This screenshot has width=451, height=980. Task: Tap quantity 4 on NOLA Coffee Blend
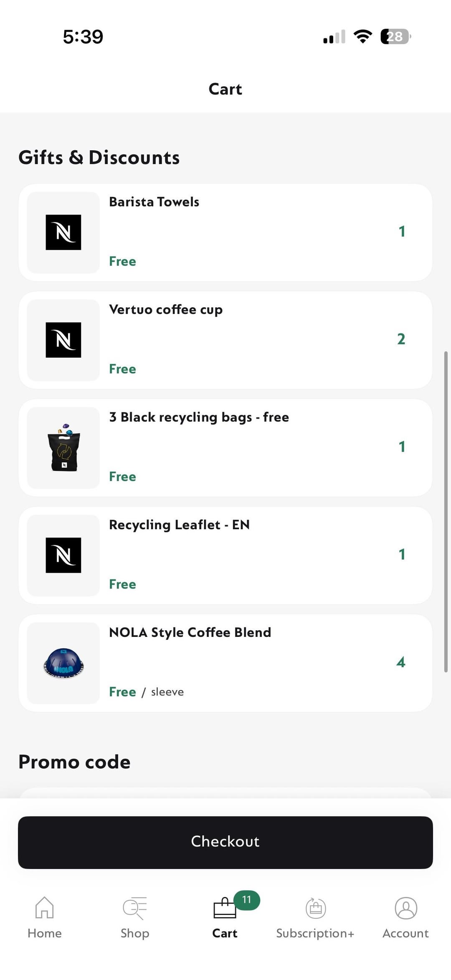click(401, 662)
